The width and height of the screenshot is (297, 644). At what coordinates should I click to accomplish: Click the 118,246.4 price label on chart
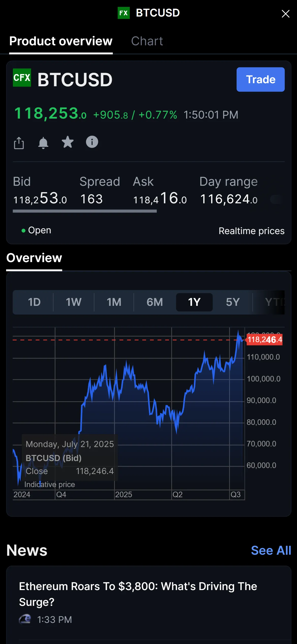265,340
